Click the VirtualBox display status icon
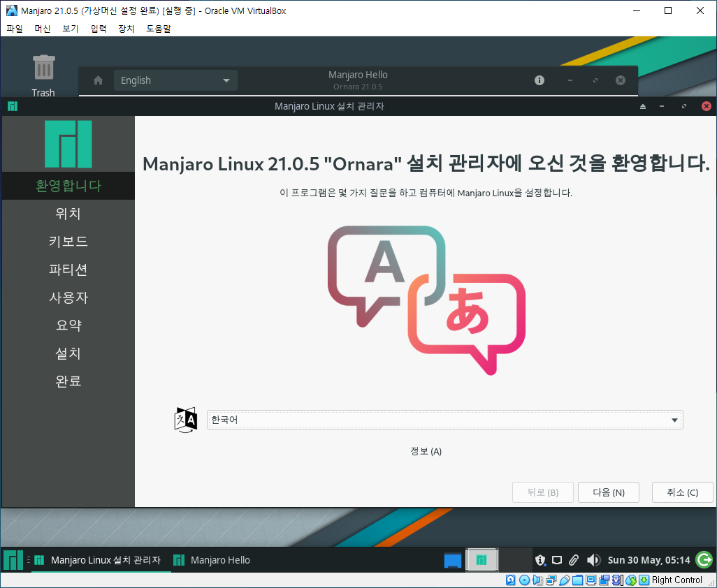The width and height of the screenshot is (717, 588). pos(591,580)
